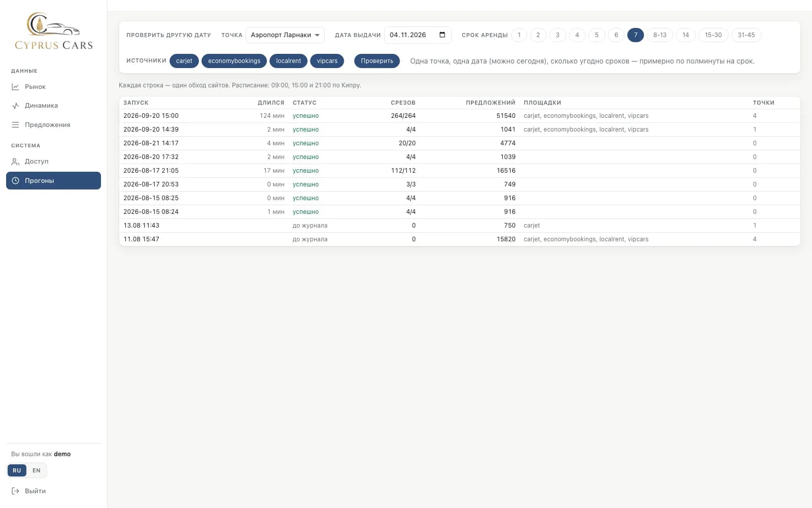Switch interface language to EN
This screenshot has height=508, width=812.
[37, 470]
